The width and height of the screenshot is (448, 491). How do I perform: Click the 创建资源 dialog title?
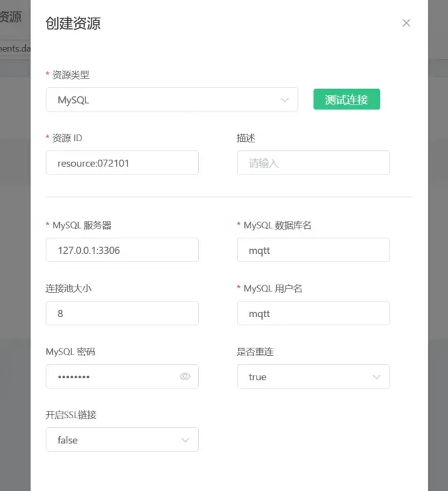point(73,24)
